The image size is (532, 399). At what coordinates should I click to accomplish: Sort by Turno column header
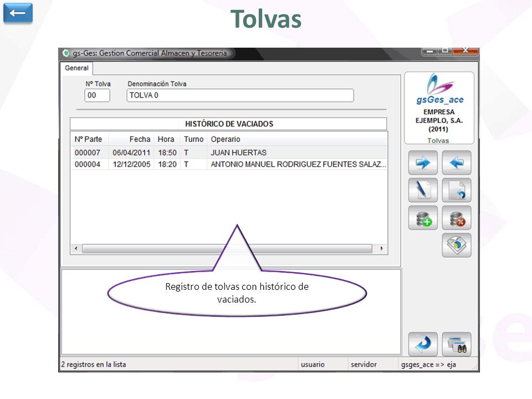[193, 139]
